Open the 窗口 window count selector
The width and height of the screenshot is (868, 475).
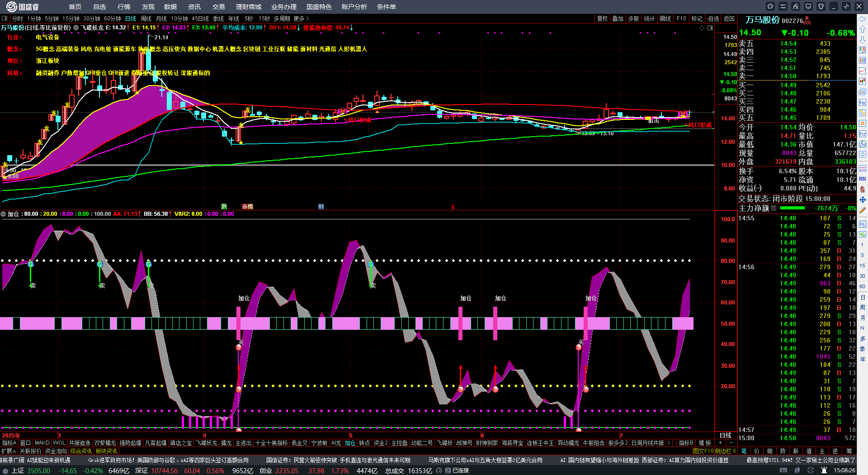click(25, 443)
